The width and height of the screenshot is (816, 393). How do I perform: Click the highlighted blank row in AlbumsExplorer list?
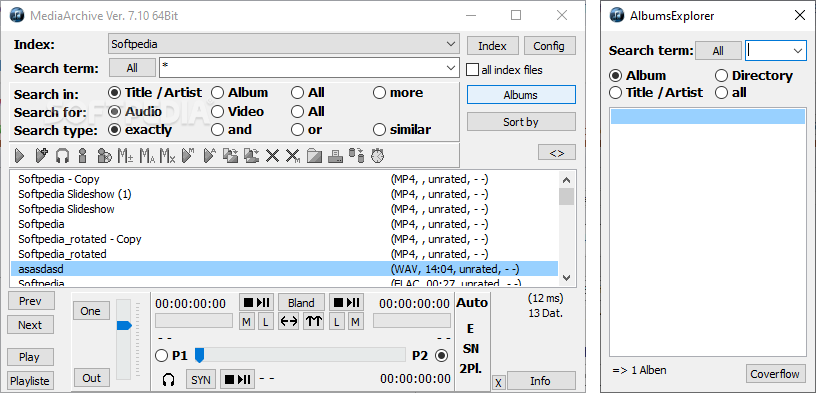[x=707, y=116]
